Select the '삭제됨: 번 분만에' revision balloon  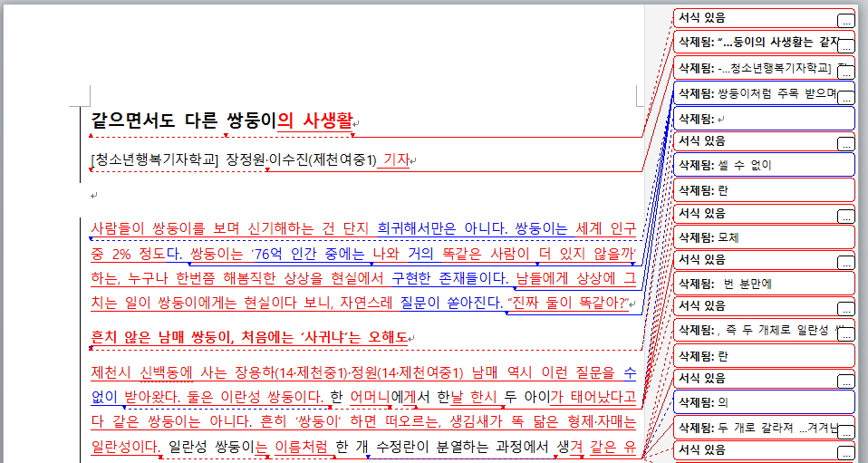pyautogui.click(x=761, y=284)
